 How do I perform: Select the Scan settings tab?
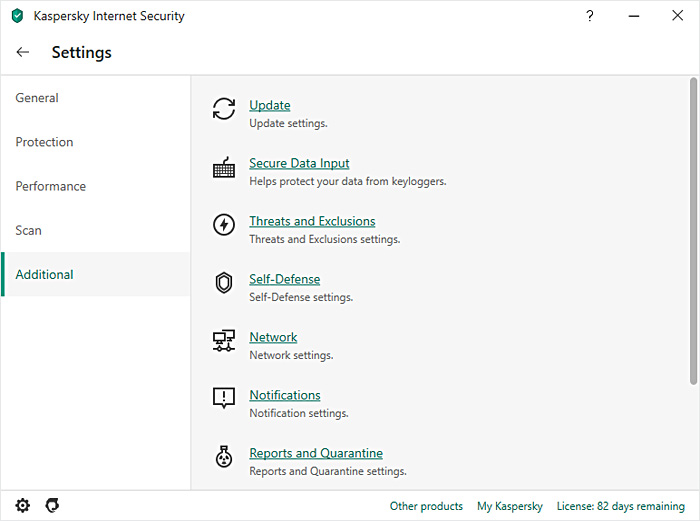pyautogui.click(x=28, y=230)
